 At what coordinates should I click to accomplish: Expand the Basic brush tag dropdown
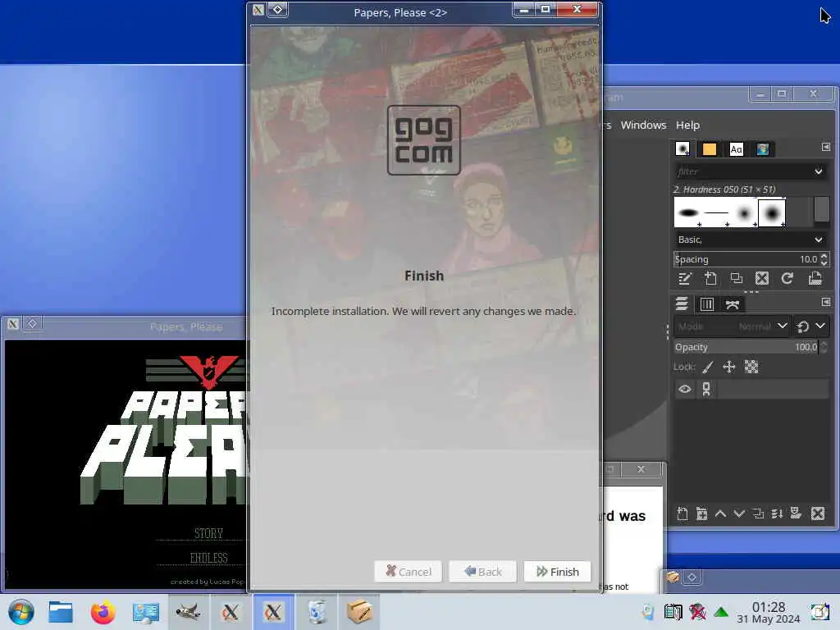coord(818,240)
